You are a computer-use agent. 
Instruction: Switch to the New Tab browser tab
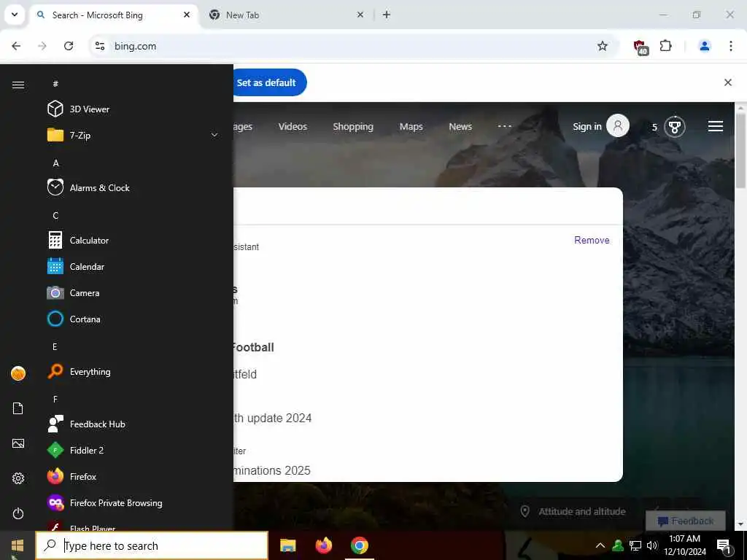(286, 15)
